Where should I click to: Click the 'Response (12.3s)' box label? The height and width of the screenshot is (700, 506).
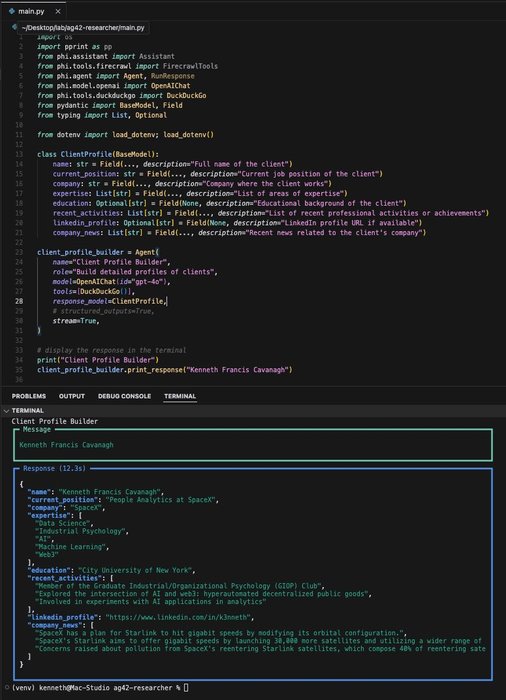pyautogui.click(x=54, y=469)
